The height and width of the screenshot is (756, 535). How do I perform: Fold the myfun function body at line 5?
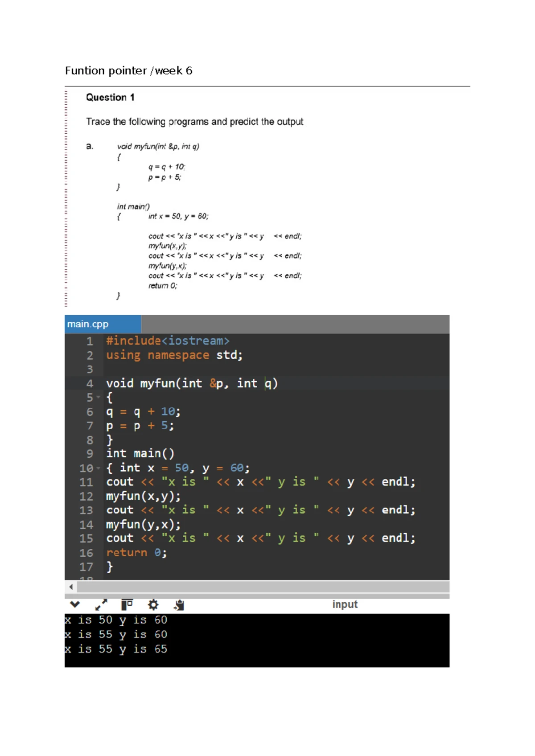[99, 397]
